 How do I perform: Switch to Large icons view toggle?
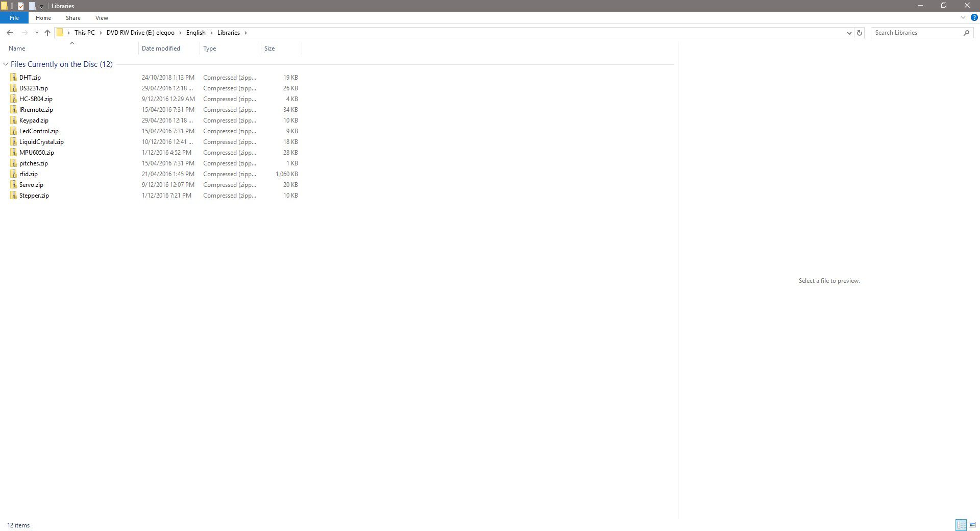coord(972,525)
